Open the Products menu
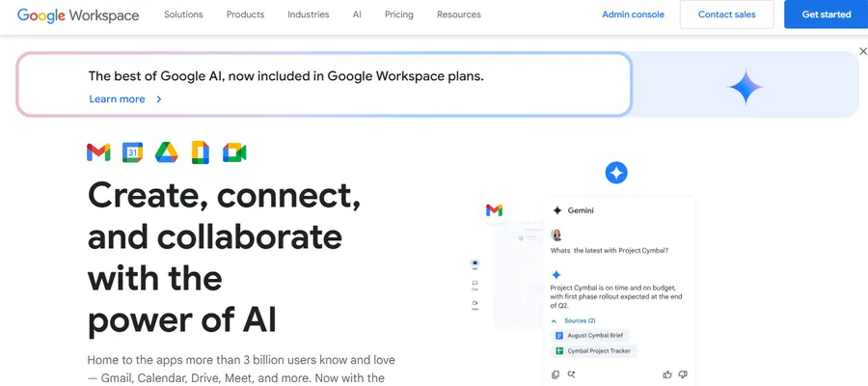868x386 pixels. click(x=245, y=14)
